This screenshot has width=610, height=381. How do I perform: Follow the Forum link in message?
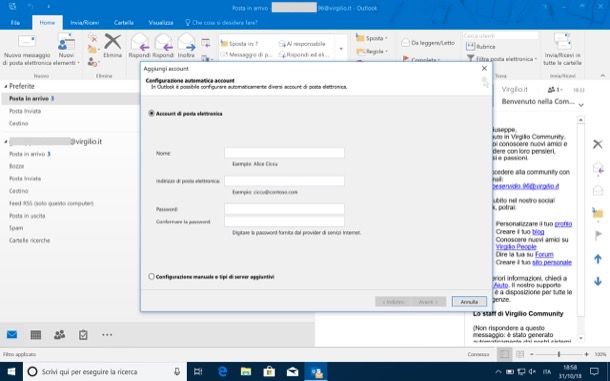[x=544, y=255]
